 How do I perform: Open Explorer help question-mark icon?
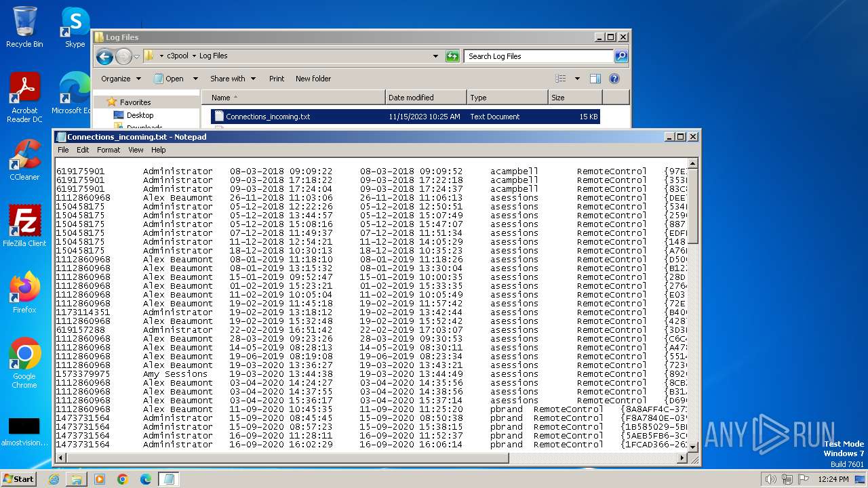(614, 79)
